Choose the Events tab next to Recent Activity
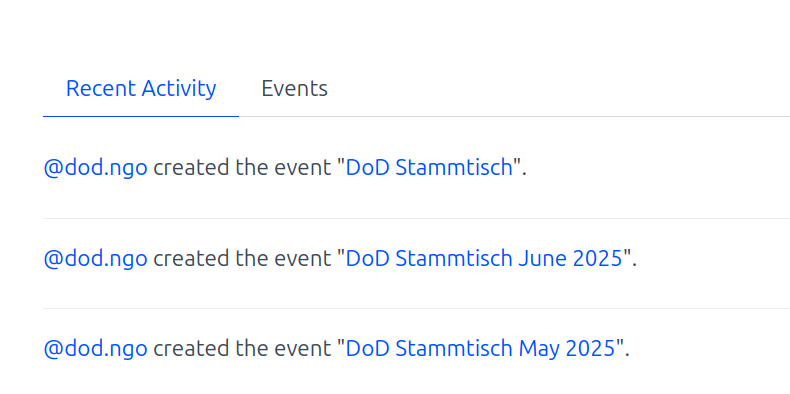 [294, 89]
